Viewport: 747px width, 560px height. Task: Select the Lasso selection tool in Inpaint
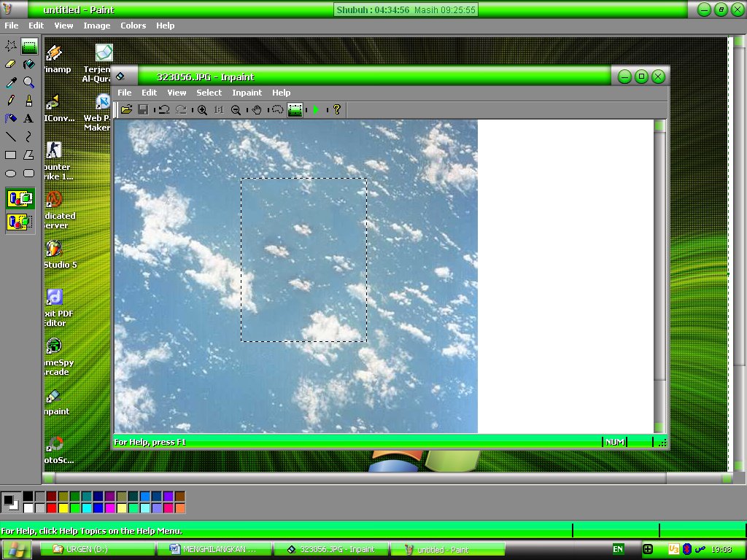point(277,110)
